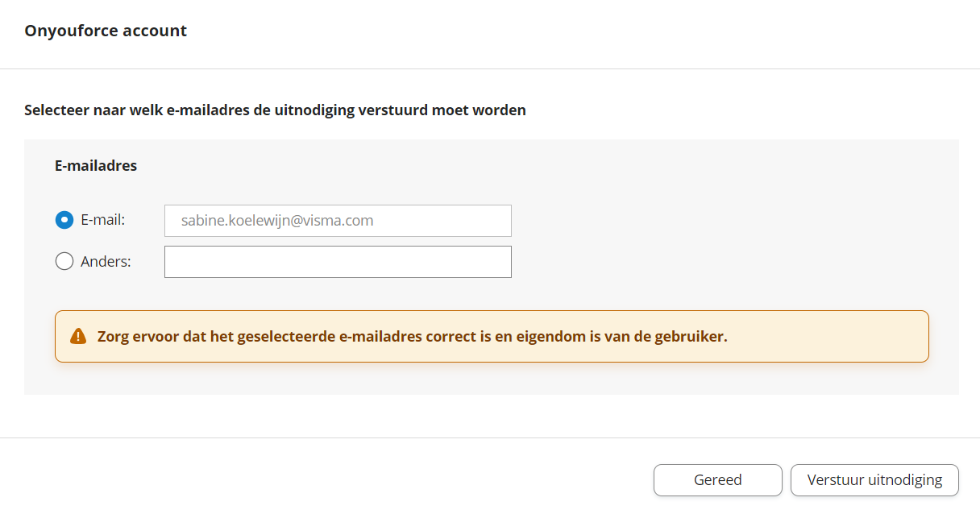Viewport: 980px width, 510px height.
Task: Click the orange warning triangle icon
Action: [x=78, y=336]
